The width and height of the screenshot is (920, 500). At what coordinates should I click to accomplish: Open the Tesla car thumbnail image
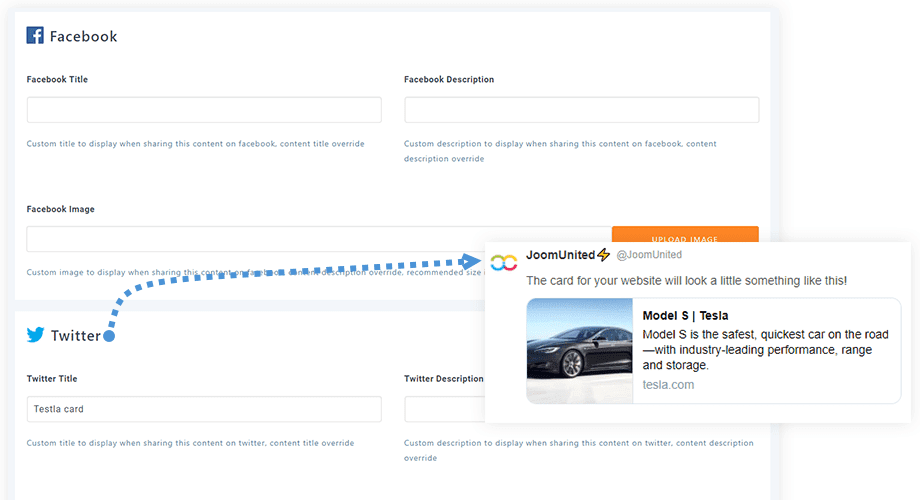pos(580,351)
